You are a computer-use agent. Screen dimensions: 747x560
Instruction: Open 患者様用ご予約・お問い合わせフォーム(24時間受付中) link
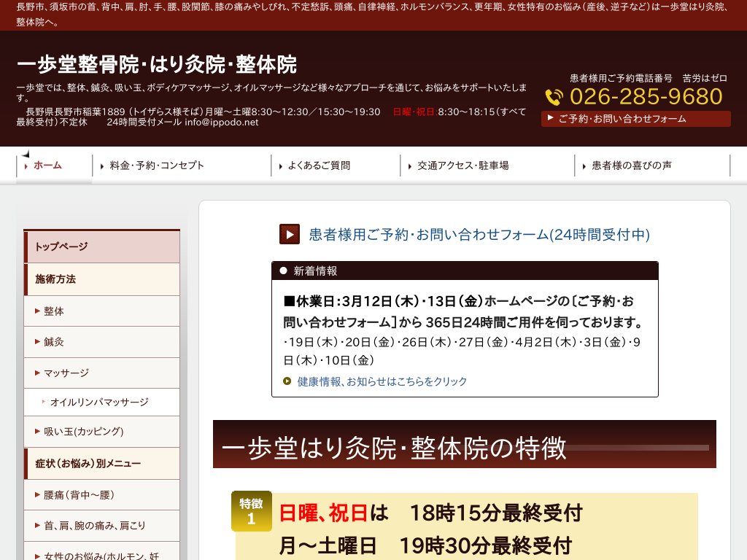coord(479,234)
